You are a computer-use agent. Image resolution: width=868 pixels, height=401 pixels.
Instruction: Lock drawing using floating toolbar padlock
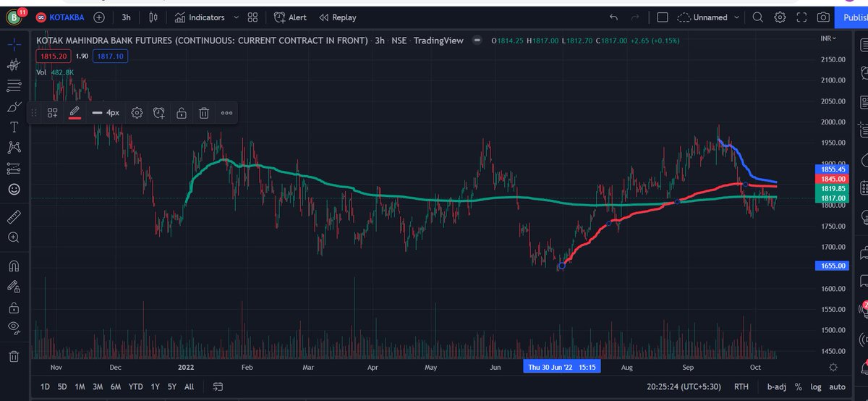182,113
